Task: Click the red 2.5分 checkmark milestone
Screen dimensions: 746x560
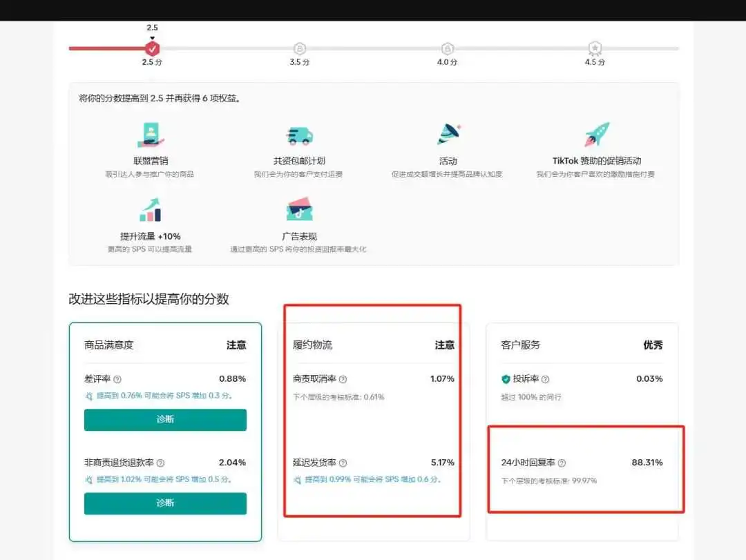Action: click(x=152, y=48)
